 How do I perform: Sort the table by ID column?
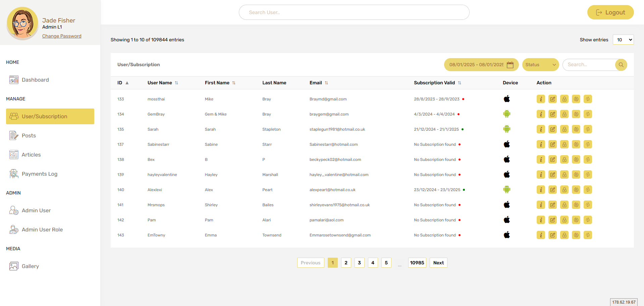pos(123,83)
